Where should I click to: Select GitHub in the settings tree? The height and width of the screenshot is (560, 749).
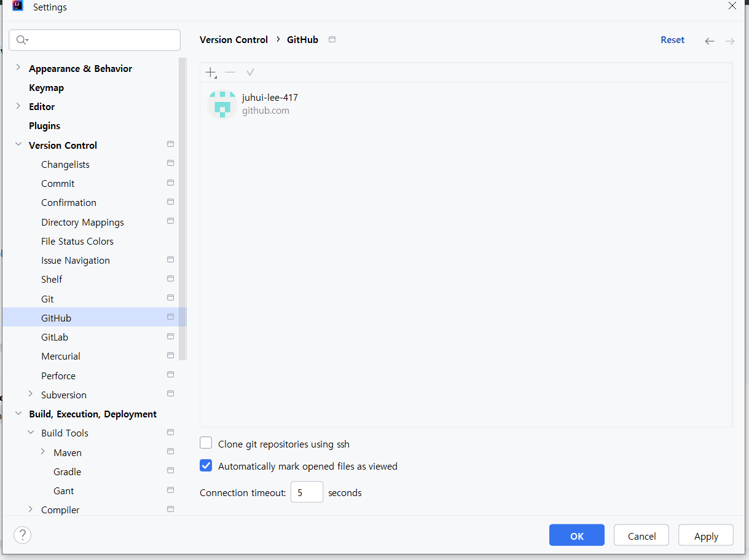[x=95, y=317]
